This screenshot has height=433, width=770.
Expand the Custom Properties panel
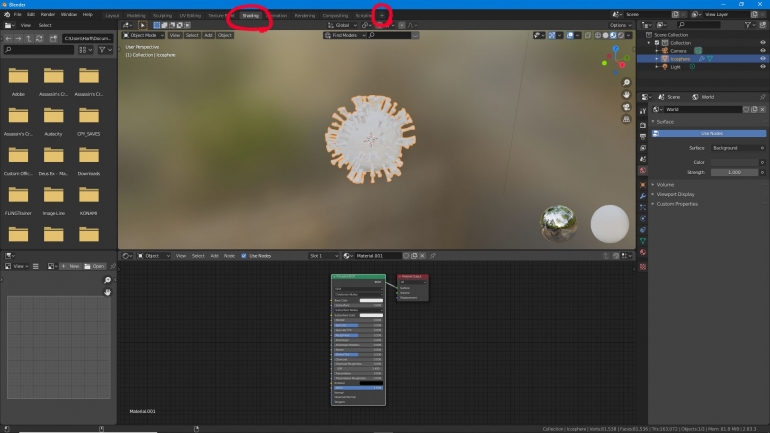coord(677,204)
